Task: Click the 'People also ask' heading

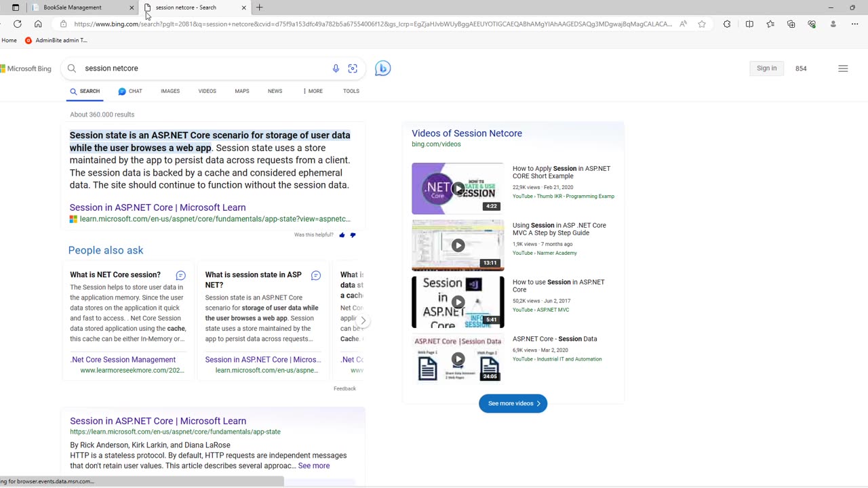Action: click(106, 250)
